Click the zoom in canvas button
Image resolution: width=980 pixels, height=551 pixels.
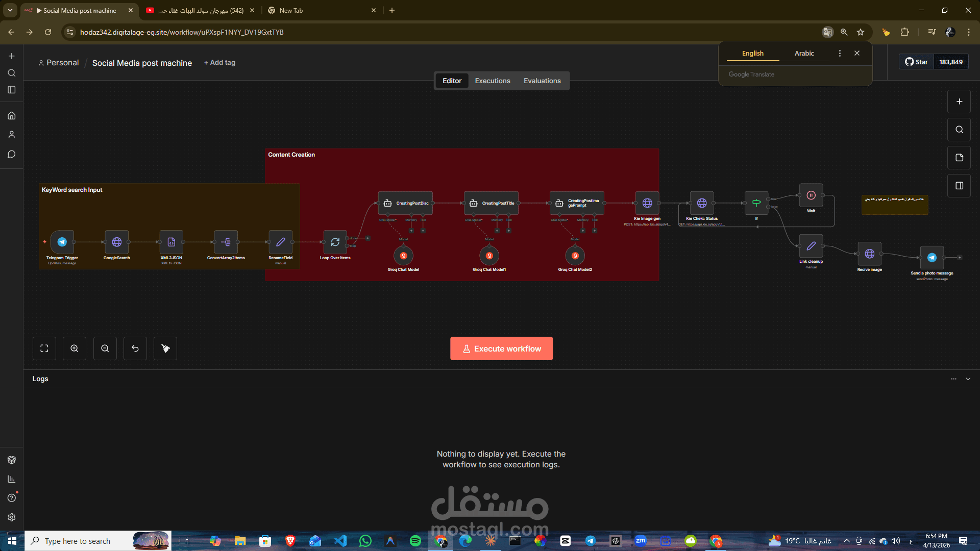point(75,348)
